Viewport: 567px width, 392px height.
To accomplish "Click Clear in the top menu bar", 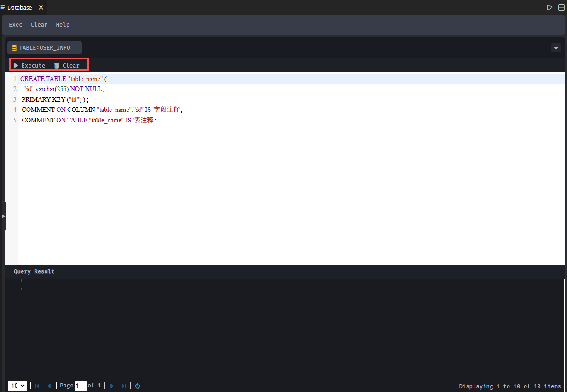I will point(39,25).
